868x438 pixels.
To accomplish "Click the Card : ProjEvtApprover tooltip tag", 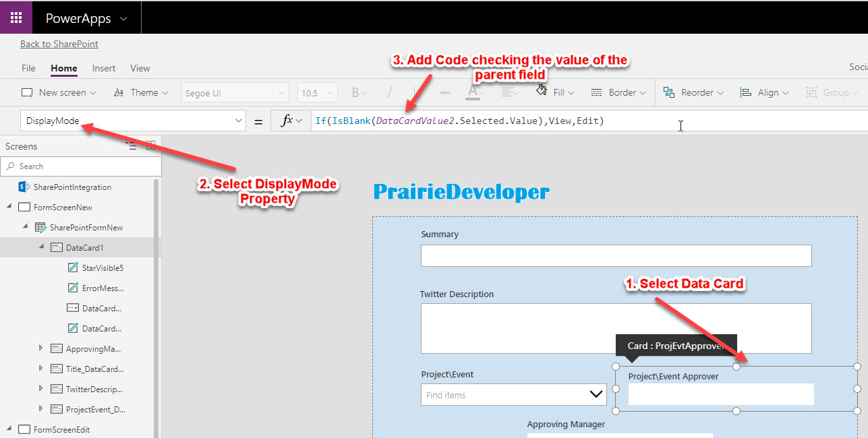I will click(x=676, y=346).
